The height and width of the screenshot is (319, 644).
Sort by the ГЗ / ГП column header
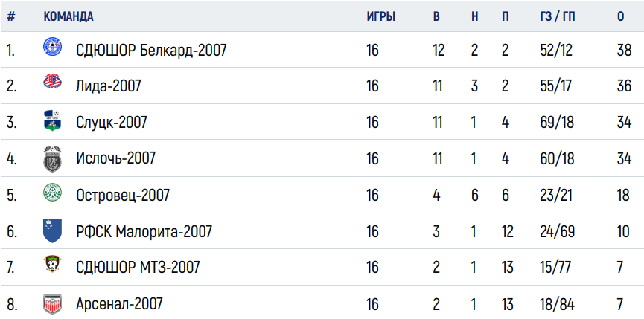(558, 17)
